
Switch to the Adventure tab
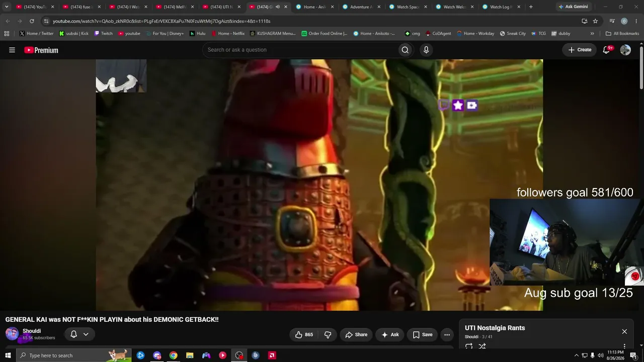[x=361, y=7]
